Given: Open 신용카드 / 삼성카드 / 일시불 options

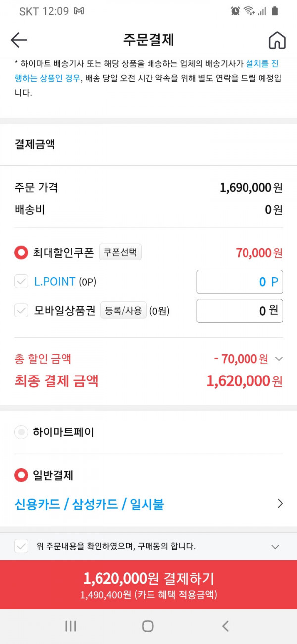Looking at the screenshot, I should [x=148, y=504].
